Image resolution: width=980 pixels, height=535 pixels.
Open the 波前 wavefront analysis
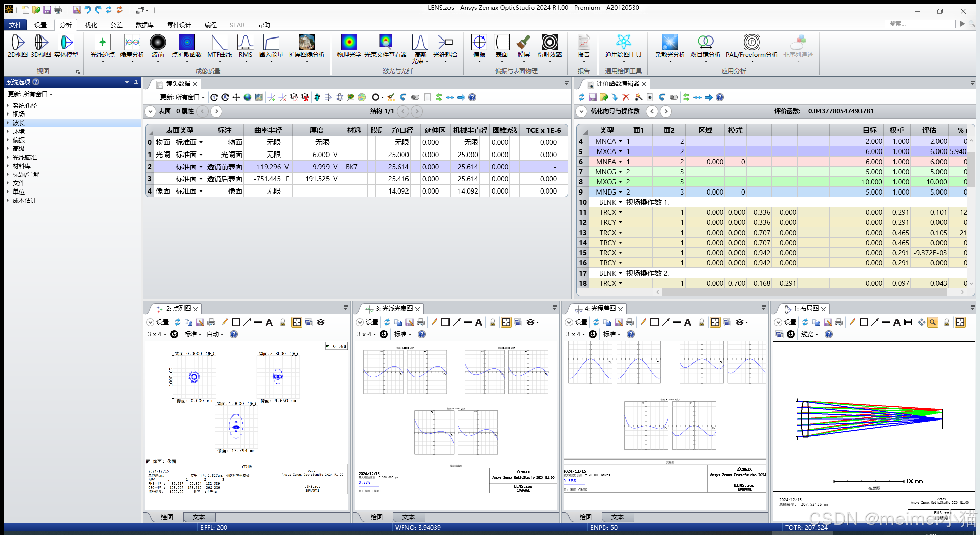pos(158,48)
